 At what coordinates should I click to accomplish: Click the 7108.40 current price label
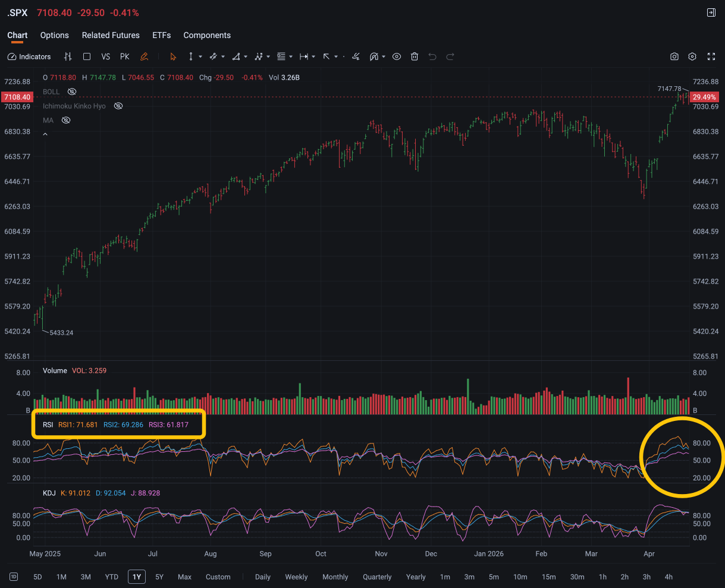click(x=17, y=97)
